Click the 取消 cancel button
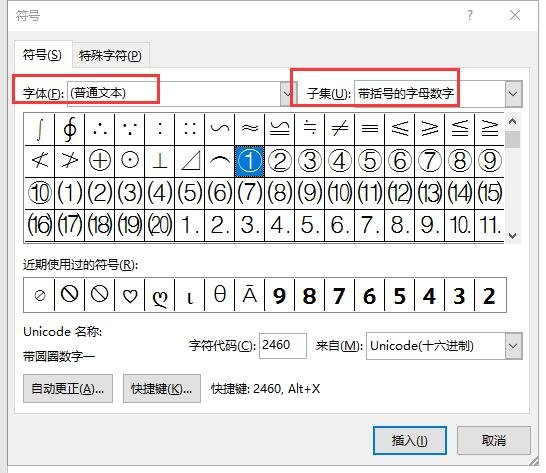 [x=494, y=441]
